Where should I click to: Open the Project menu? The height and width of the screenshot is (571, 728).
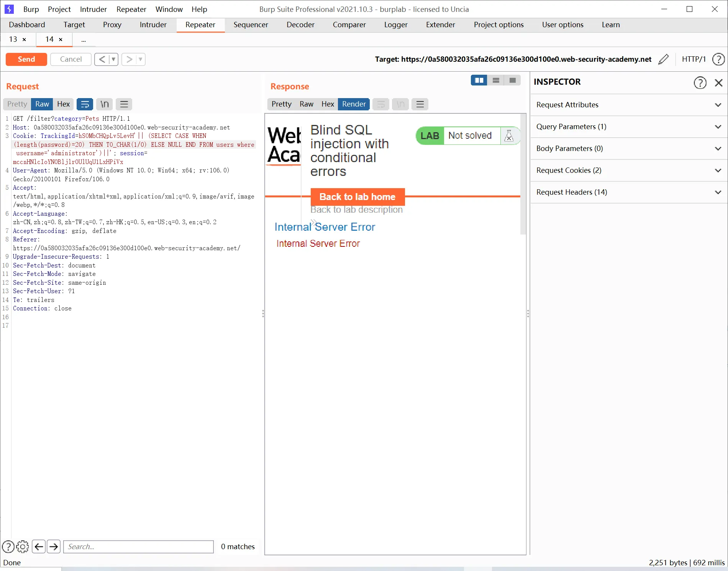pyautogui.click(x=59, y=9)
